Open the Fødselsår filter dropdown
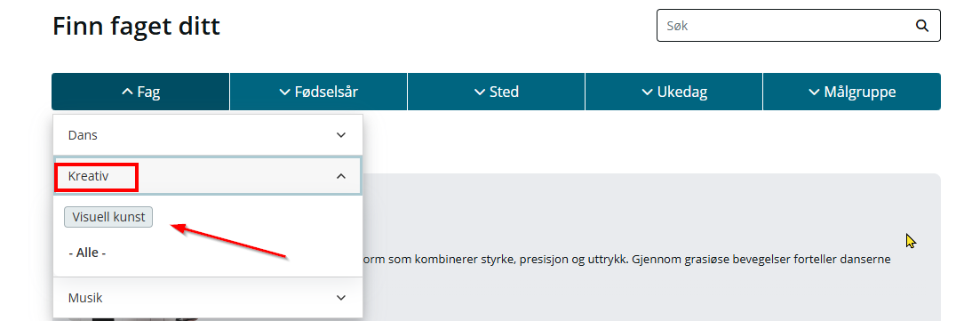980x321 pixels. click(x=318, y=92)
